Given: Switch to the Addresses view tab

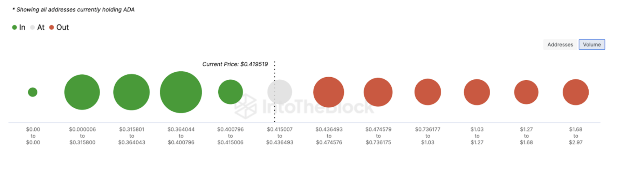Looking at the screenshot, I should click(560, 45).
